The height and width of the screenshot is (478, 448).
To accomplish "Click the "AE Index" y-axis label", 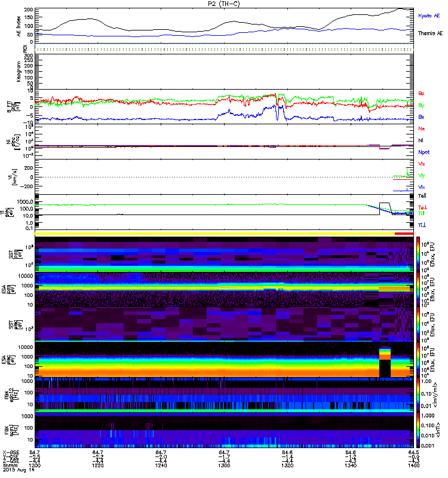I will point(19,26).
